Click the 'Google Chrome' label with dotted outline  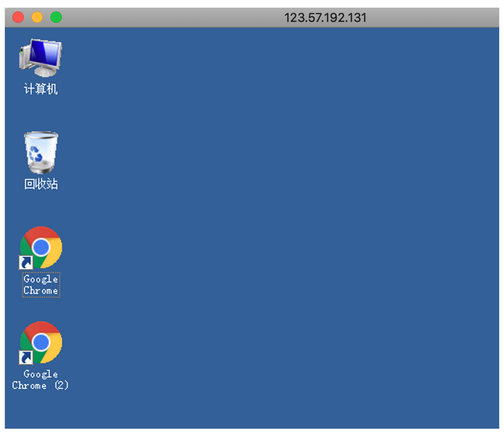point(41,285)
